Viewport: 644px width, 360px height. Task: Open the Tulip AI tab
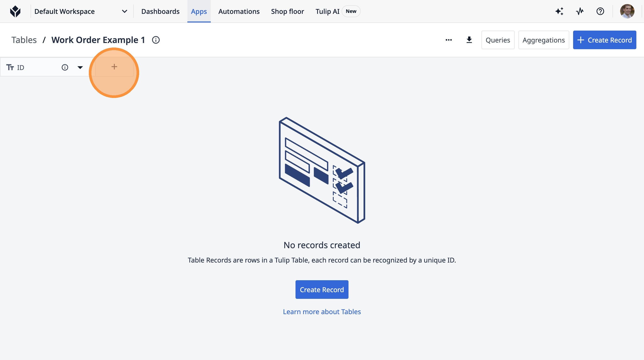[327, 11]
